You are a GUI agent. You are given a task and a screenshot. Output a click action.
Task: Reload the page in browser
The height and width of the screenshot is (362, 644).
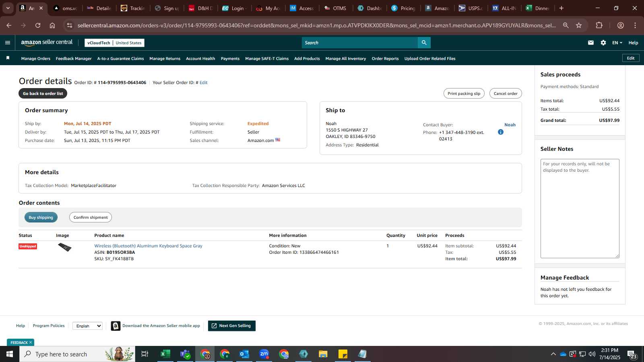pyautogui.click(x=38, y=25)
